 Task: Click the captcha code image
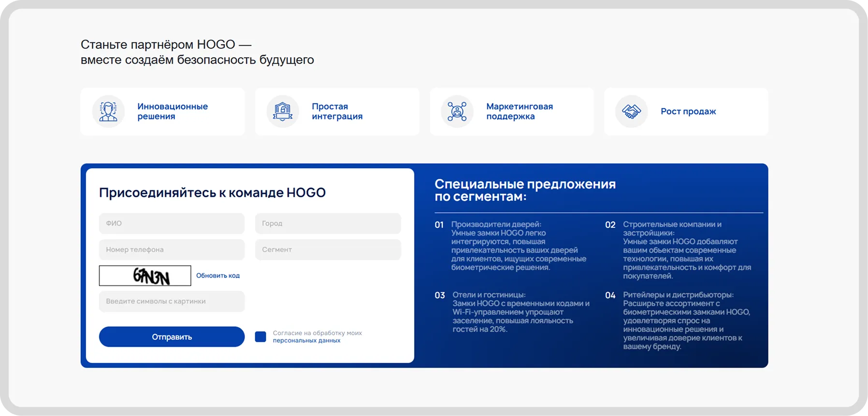pyautogui.click(x=145, y=276)
